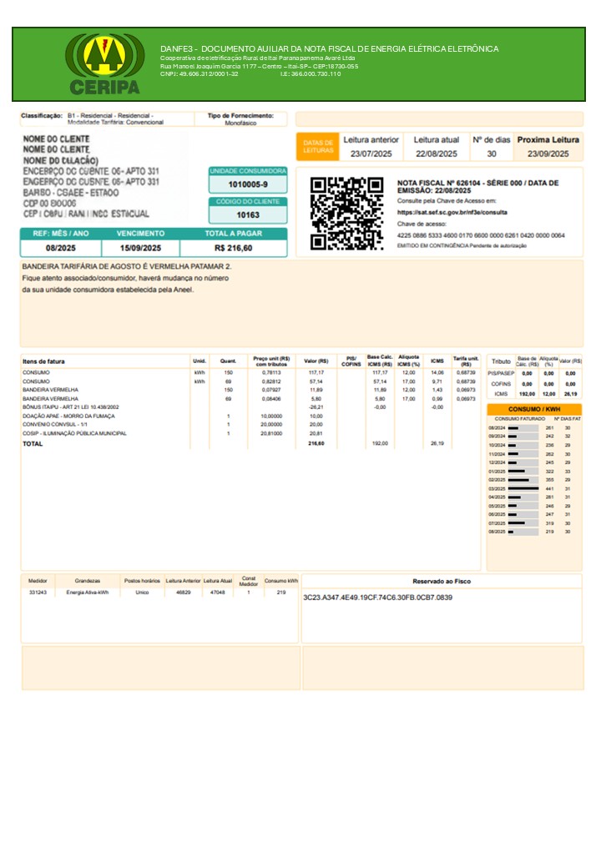601x868 pixels.
Task: Click the COSIP Iluminação Pública Municipal item
Action: 75,433
